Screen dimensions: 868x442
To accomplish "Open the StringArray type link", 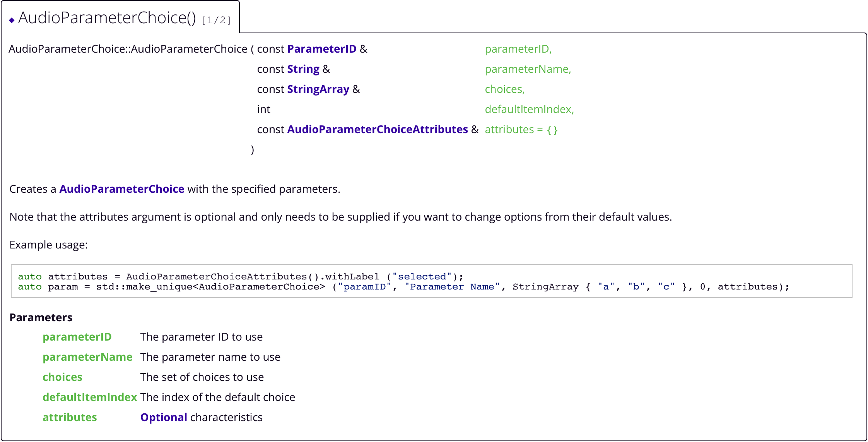I will point(318,89).
